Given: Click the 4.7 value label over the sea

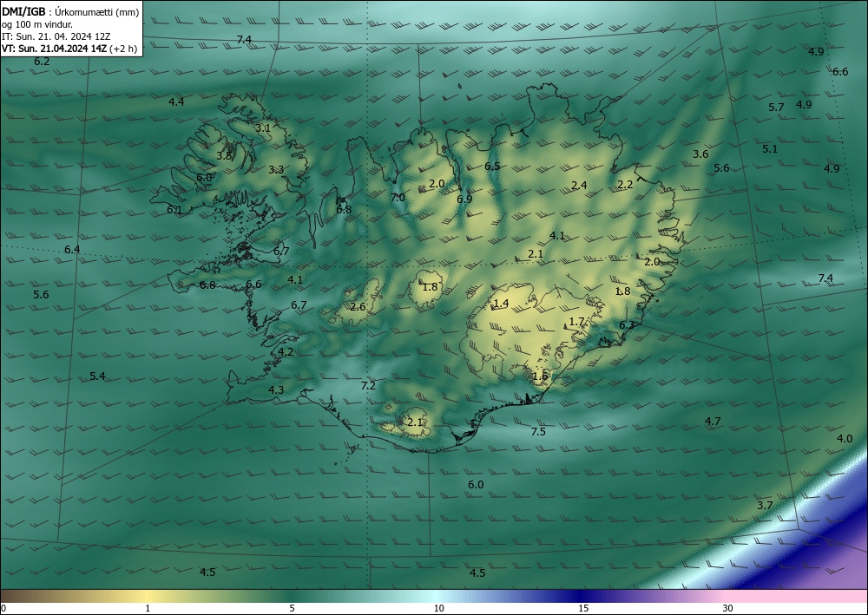Looking at the screenshot, I should [713, 422].
